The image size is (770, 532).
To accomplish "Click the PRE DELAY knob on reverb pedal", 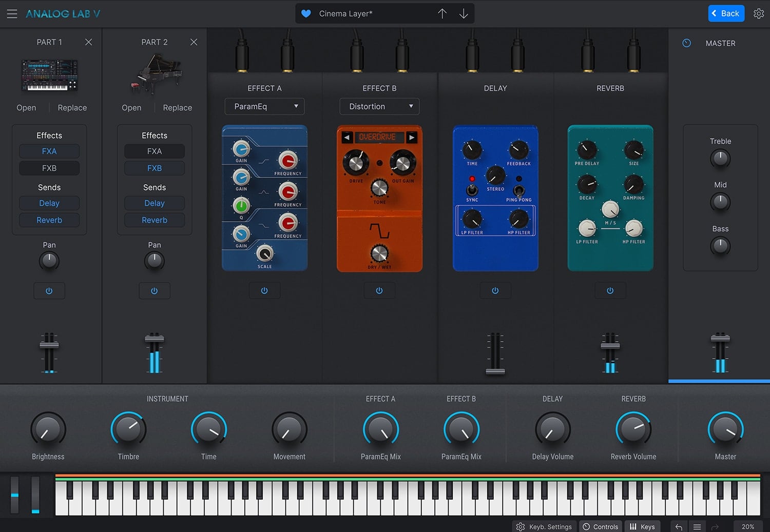I will click(587, 150).
